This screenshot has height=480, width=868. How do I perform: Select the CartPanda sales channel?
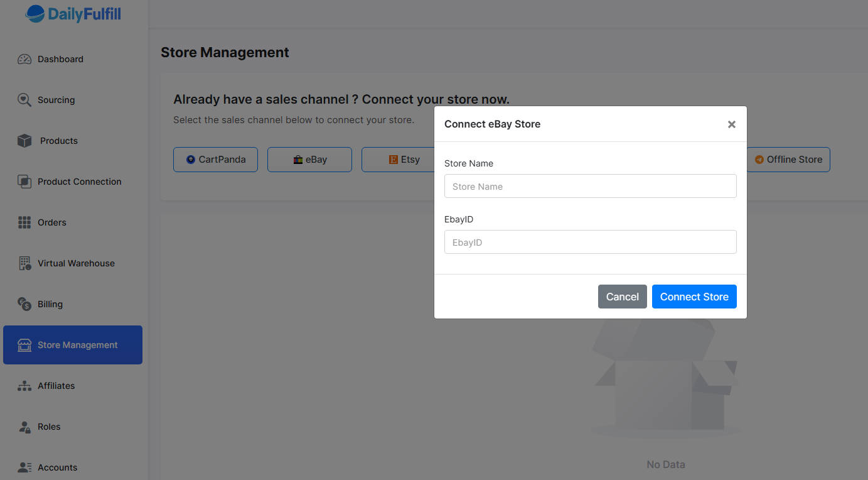[215, 160]
